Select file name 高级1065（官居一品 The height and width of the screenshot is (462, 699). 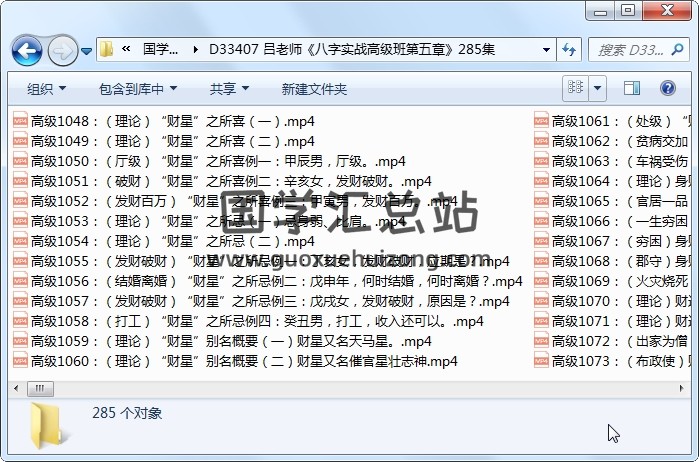point(621,202)
